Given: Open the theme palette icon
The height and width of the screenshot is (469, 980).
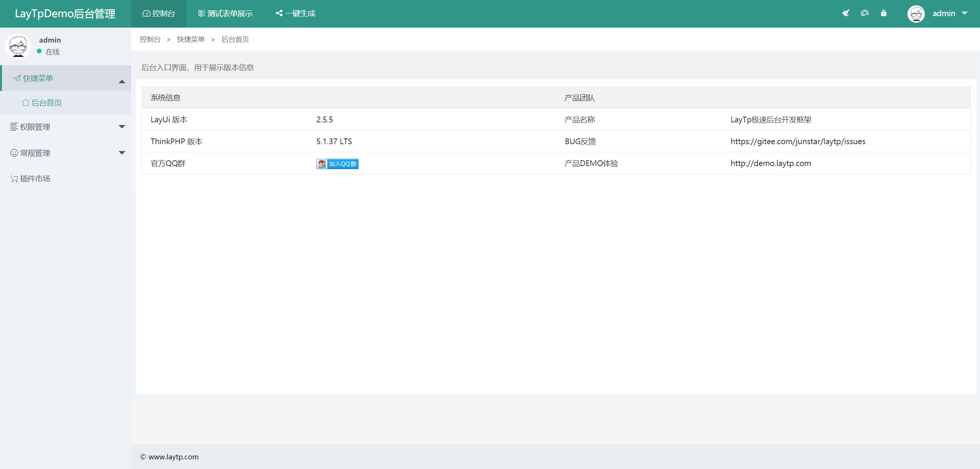Looking at the screenshot, I should click(x=865, y=13).
